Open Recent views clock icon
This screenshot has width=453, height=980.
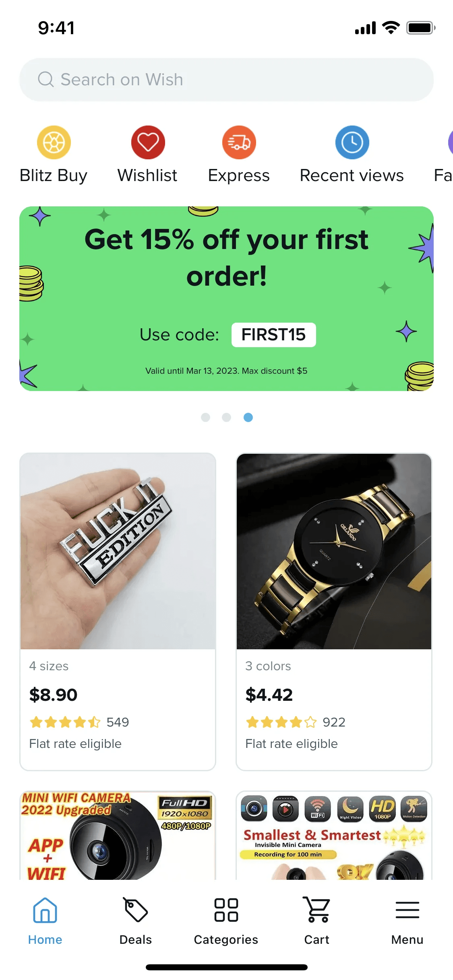[x=352, y=142]
